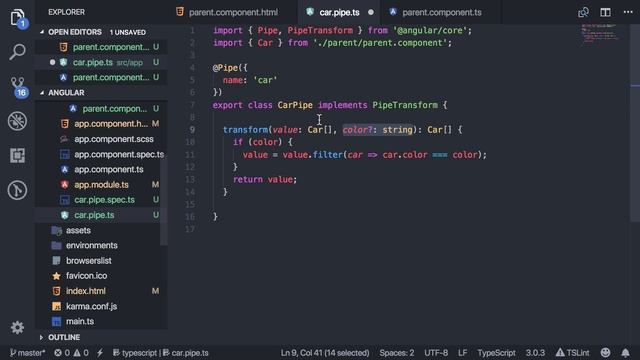
Task: Change end of line sequence LF
Action: point(462,353)
